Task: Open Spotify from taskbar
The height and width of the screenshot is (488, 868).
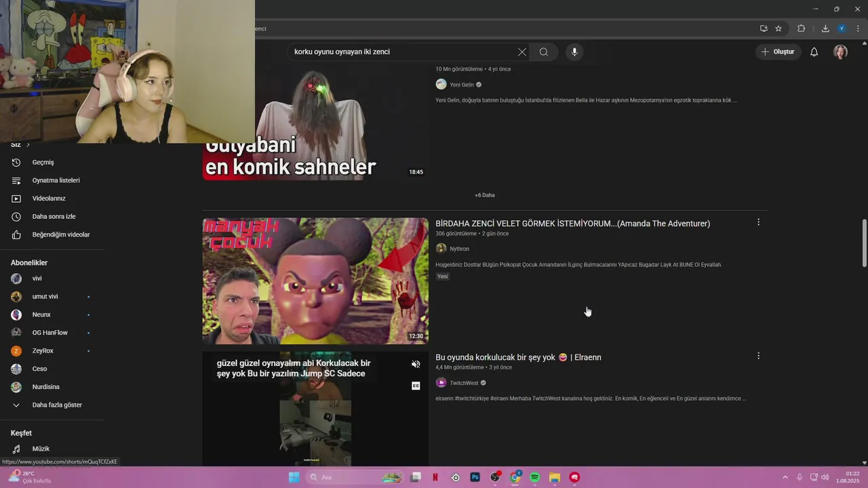Action: point(534,477)
